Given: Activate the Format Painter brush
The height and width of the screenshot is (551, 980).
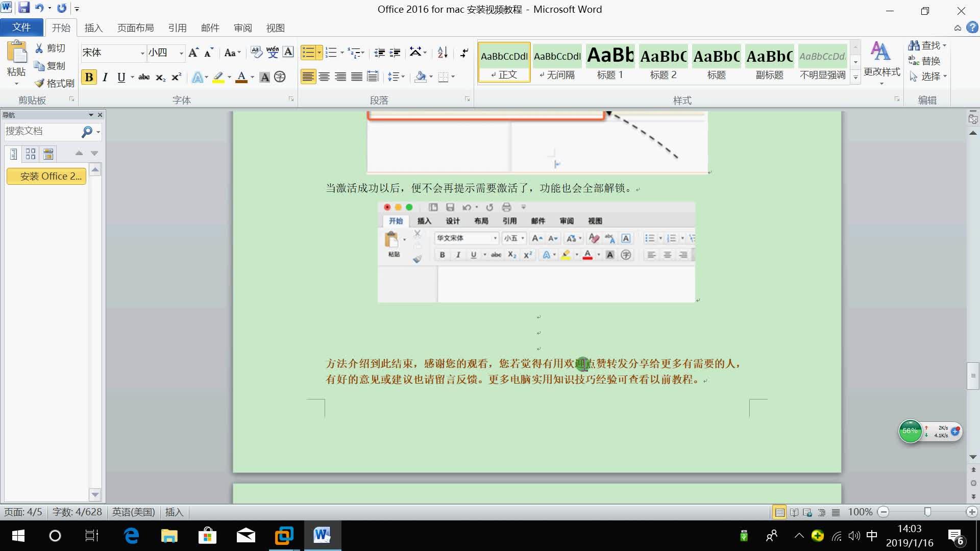Looking at the screenshot, I should click(54, 83).
